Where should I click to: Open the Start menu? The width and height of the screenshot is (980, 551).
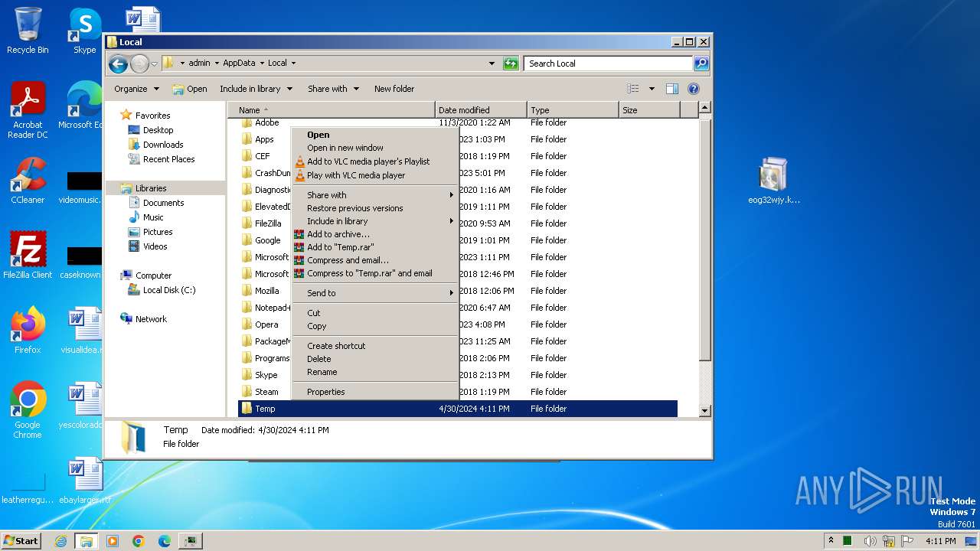click(21, 541)
